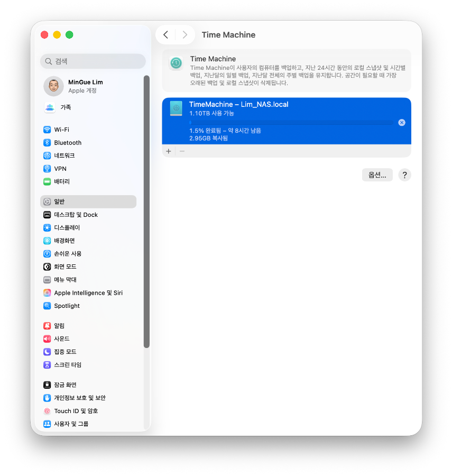The image size is (452, 476).
Task: Open Touch ID 및 암호 fingerprint icon
Action: 47,411
